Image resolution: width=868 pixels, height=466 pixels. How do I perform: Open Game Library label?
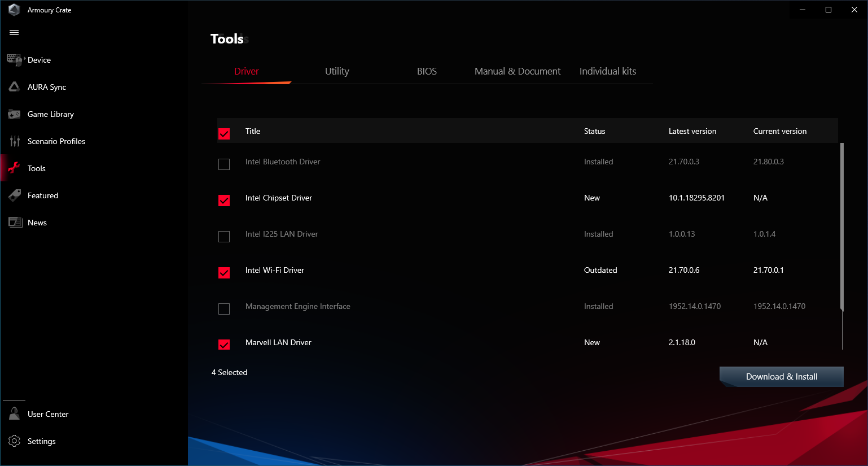(x=51, y=114)
